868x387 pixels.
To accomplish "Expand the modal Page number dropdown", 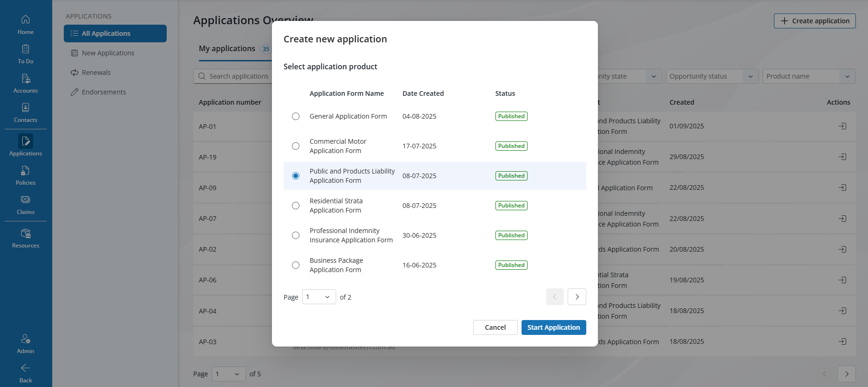I will coord(319,297).
